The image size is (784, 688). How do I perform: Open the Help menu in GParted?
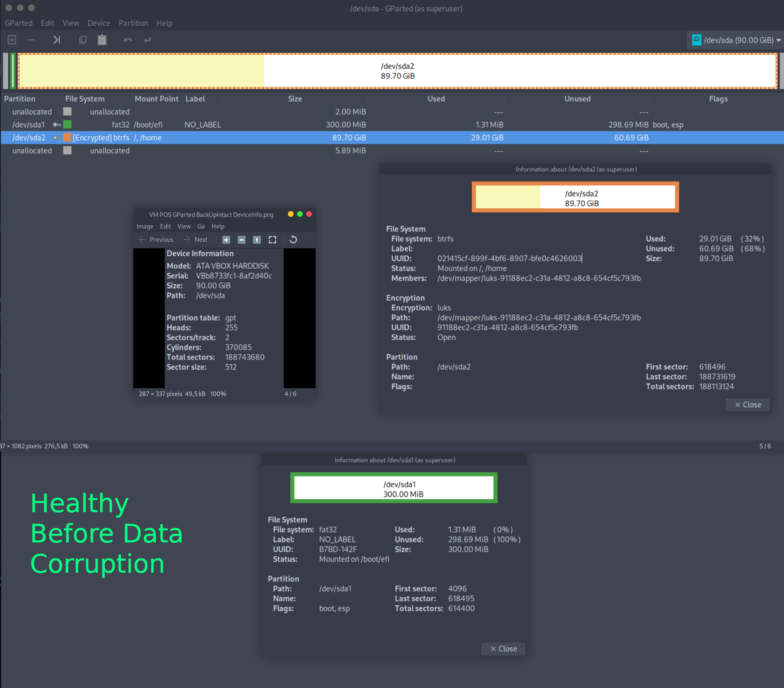coord(164,23)
